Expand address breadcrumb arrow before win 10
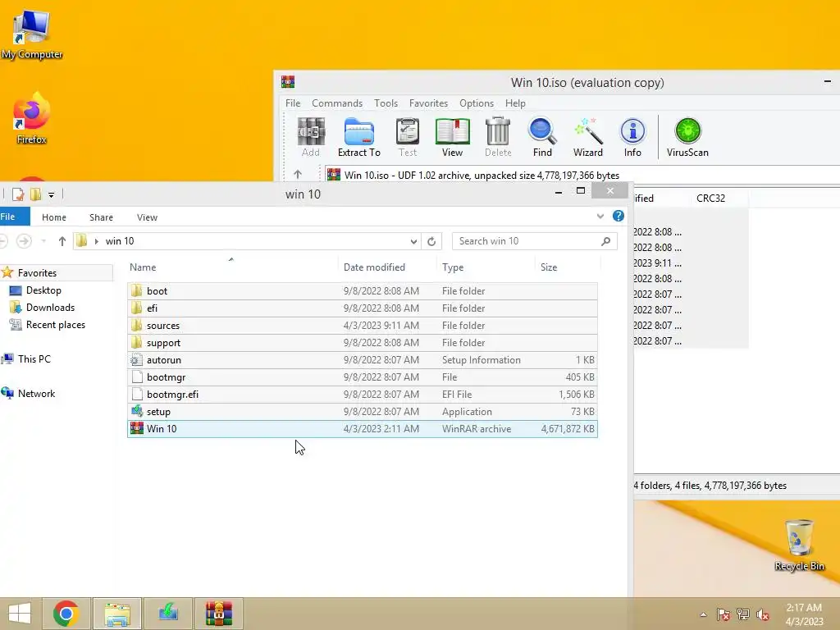Viewport: 840px width, 630px height. pos(97,242)
